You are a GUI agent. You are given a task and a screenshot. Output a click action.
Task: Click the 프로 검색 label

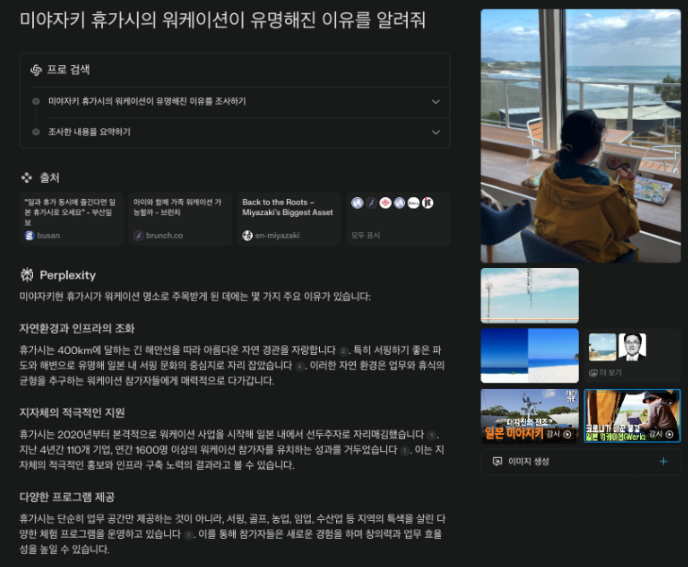pyautogui.click(x=68, y=70)
